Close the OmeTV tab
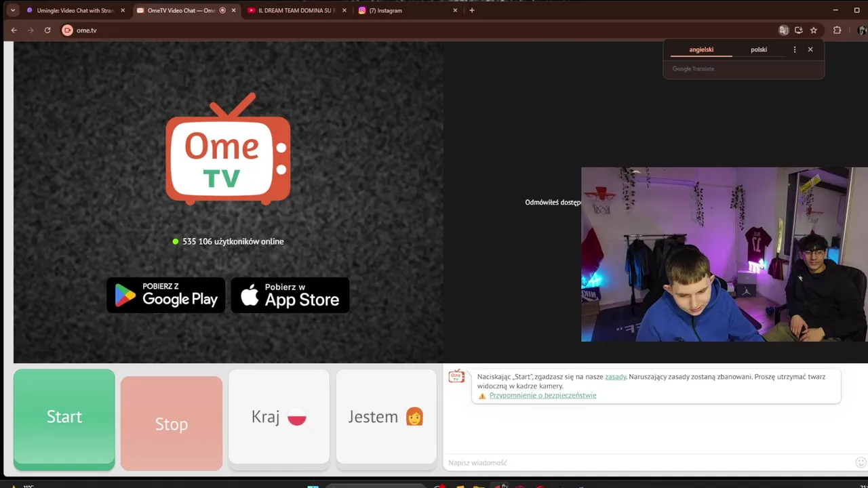The width and height of the screenshot is (868, 488). coord(234,10)
